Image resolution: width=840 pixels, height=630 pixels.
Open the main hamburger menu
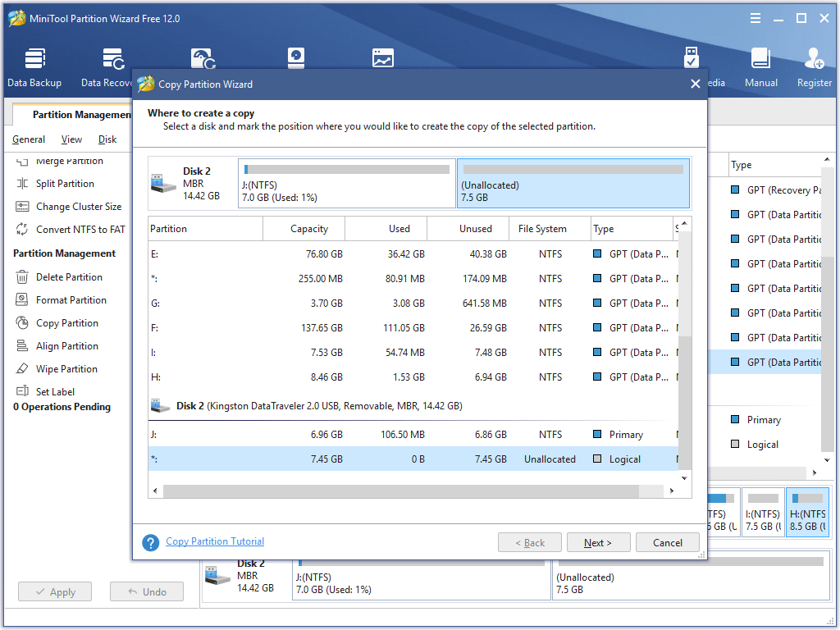point(756,18)
